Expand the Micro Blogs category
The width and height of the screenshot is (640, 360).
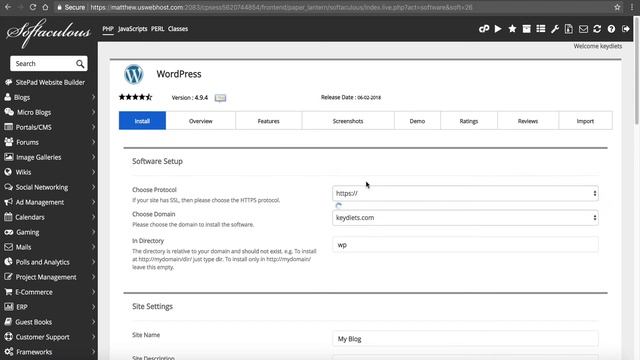[93, 112]
